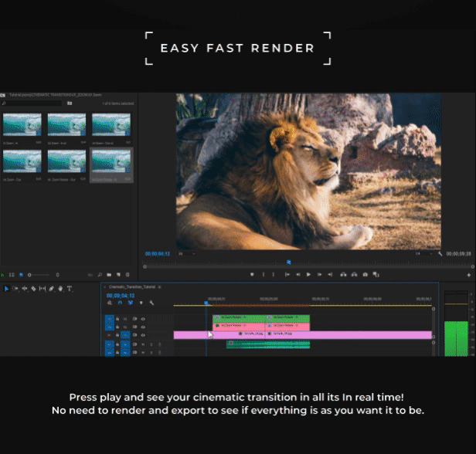Play the sequence in Program monitor
This screenshot has height=454, width=476.
point(308,274)
